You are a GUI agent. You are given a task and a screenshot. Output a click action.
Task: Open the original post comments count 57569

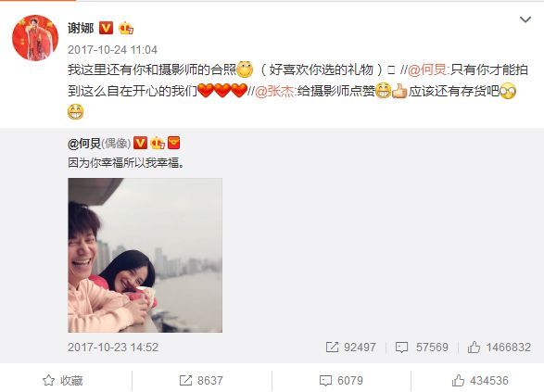point(422,348)
